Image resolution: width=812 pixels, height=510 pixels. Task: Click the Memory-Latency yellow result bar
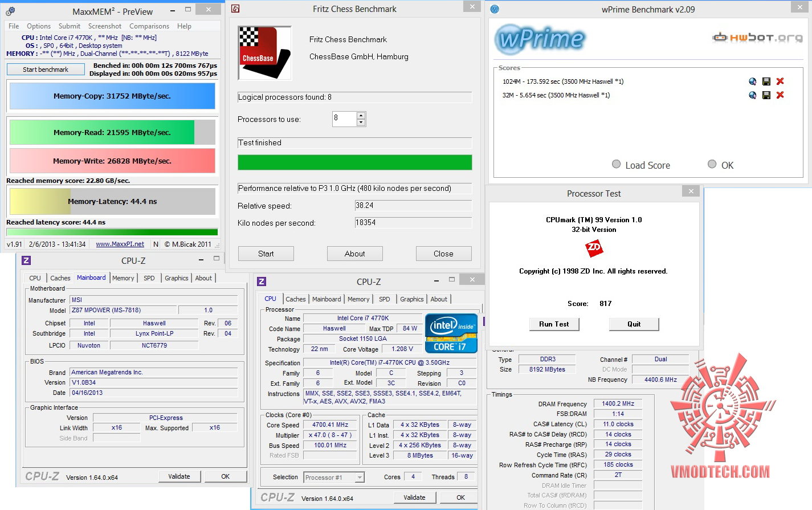[x=112, y=201]
